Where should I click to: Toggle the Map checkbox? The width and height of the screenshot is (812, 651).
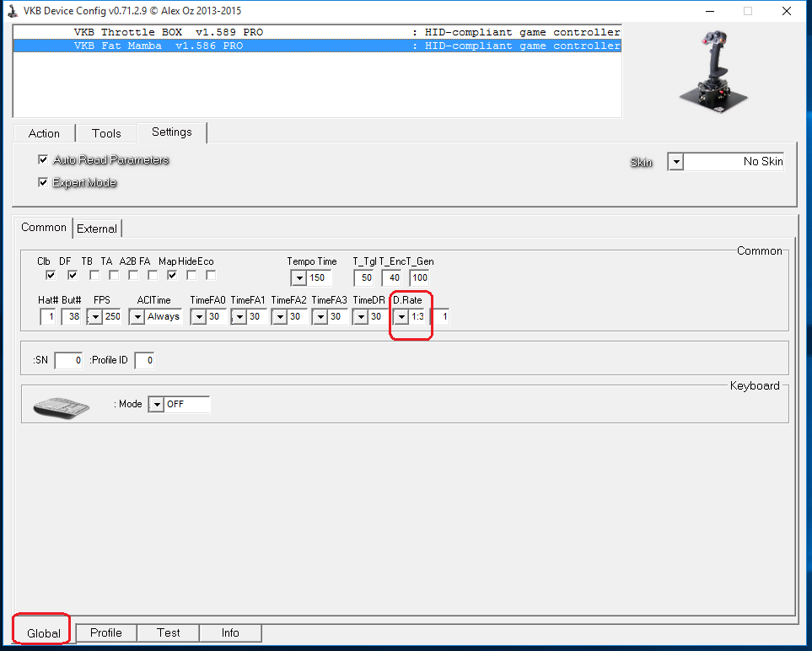172,275
